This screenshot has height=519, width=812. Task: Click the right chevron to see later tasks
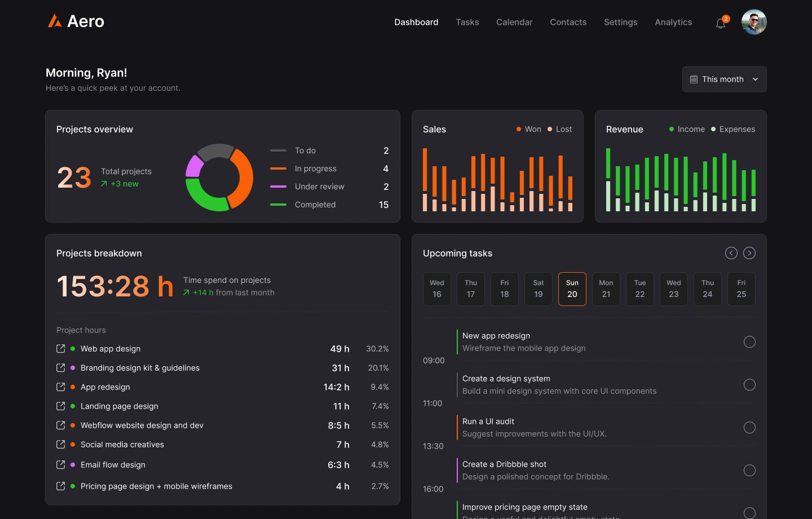[x=749, y=253]
